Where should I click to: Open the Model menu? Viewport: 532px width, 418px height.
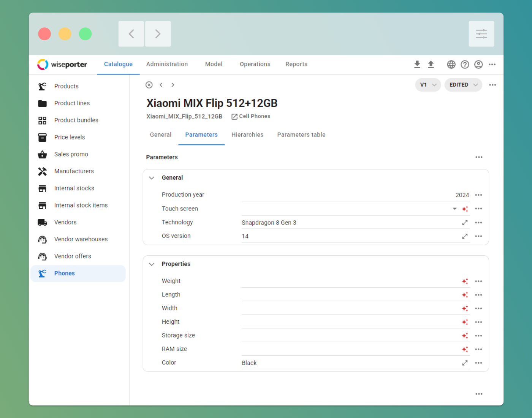click(x=214, y=64)
